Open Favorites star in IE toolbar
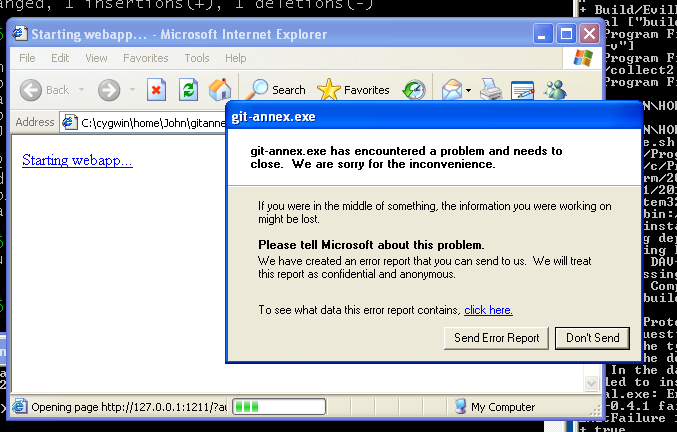 click(x=353, y=90)
